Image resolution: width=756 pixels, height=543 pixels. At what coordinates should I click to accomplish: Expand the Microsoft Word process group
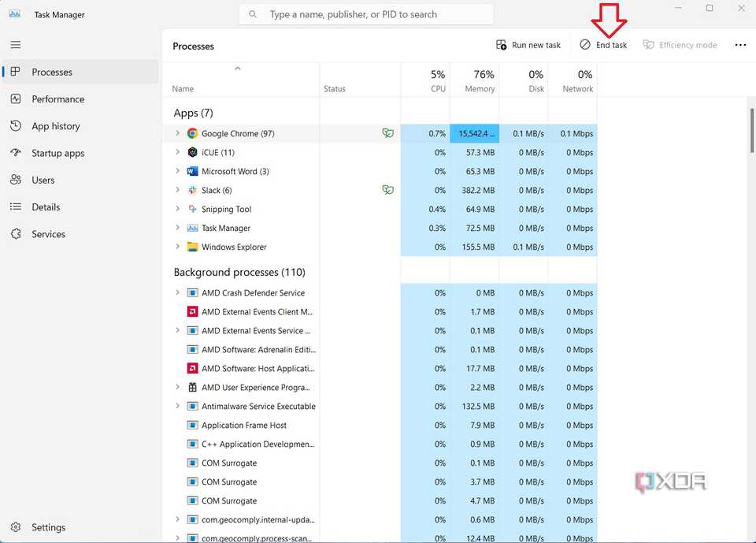pos(176,171)
